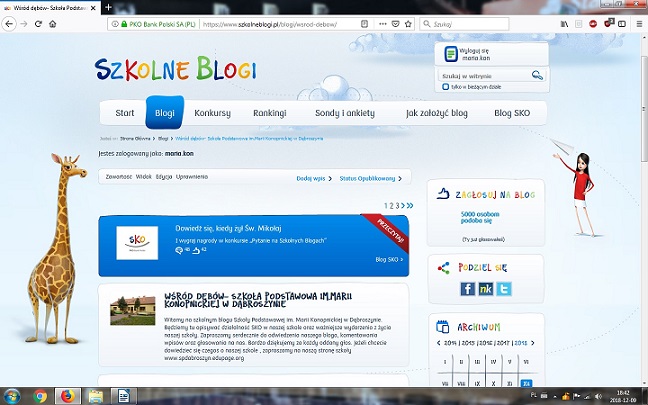Show earlier years with archive left arrow
Screen dimensions: 648x405
coord(439,343)
